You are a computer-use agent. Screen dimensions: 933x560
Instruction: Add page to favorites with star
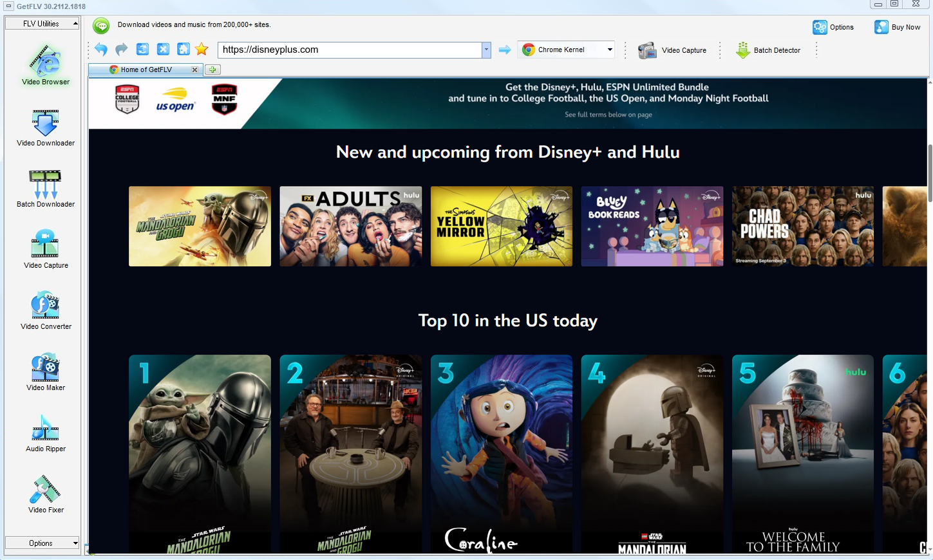click(x=202, y=50)
